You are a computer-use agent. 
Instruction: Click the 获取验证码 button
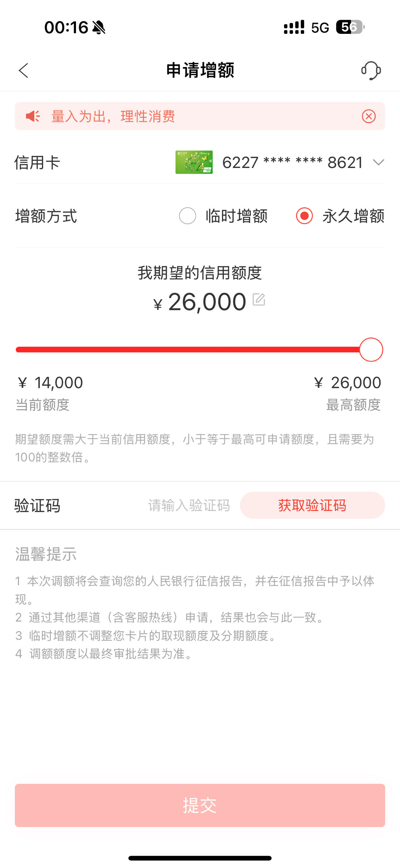pyautogui.click(x=312, y=505)
